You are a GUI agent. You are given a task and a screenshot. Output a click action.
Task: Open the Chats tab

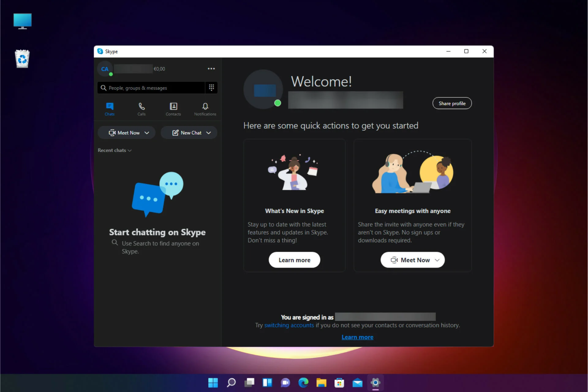[x=110, y=109]
